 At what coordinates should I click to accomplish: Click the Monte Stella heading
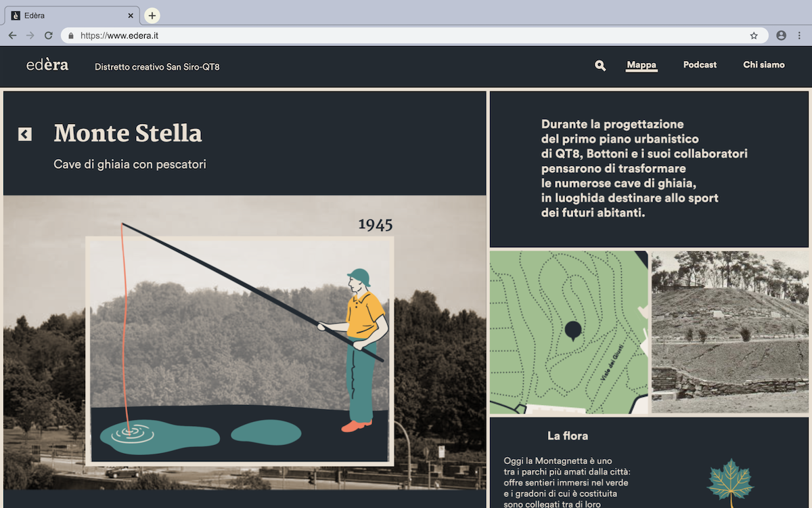point(128,133)
